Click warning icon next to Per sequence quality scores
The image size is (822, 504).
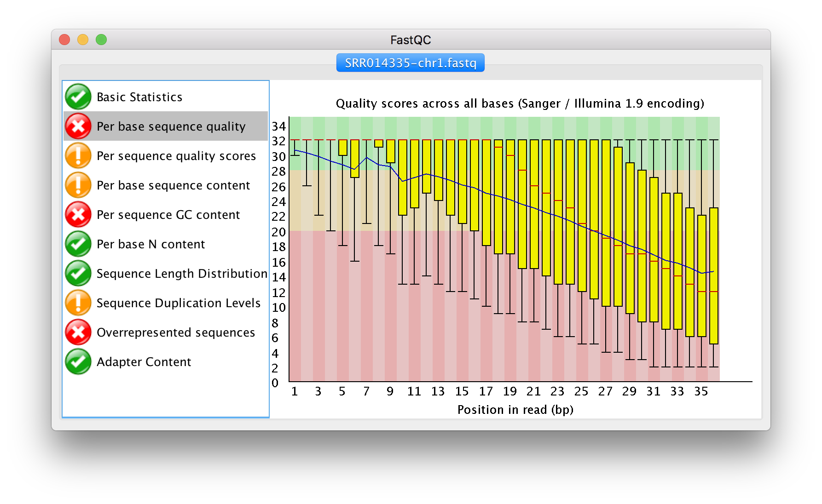pyautogui.click(x=78, y=155)
